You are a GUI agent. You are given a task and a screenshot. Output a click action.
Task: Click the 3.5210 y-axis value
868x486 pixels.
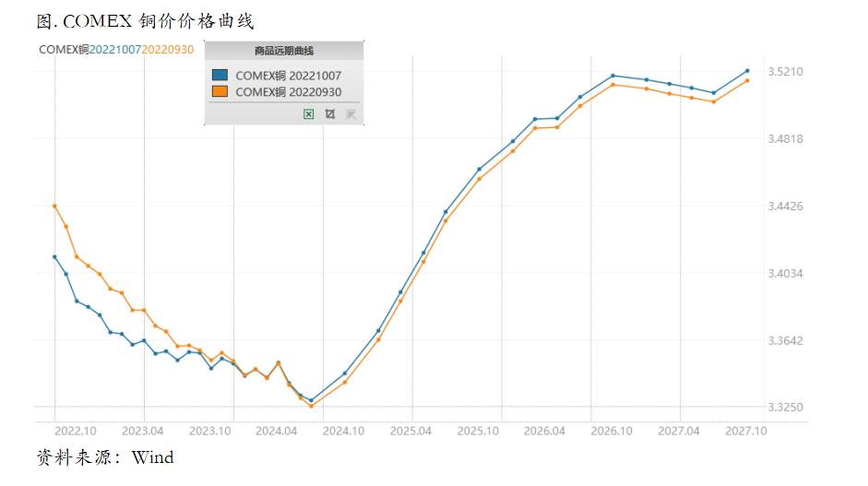pyautogui.click(x=785, y=71)
